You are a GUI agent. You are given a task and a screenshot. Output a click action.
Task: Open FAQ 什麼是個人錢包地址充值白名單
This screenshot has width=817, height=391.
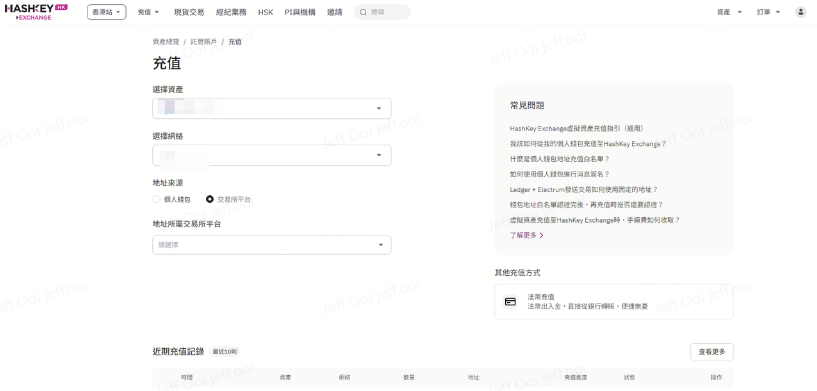coord(560,159)
